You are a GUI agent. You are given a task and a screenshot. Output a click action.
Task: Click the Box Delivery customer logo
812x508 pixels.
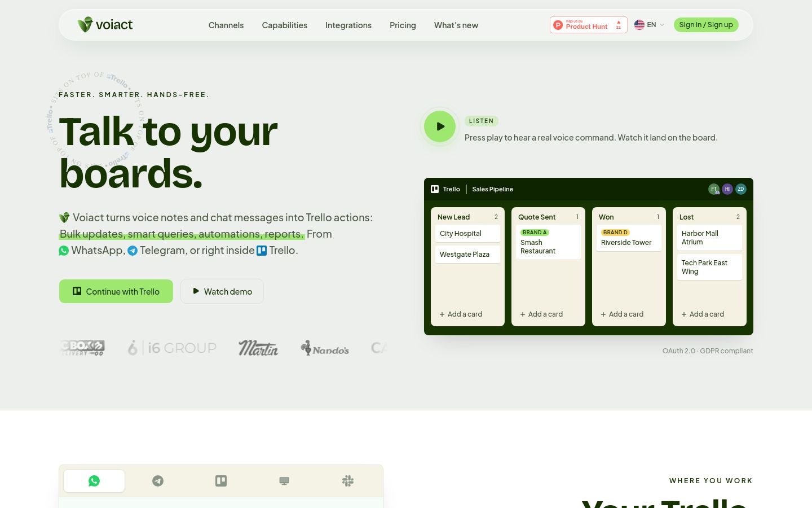82,348
